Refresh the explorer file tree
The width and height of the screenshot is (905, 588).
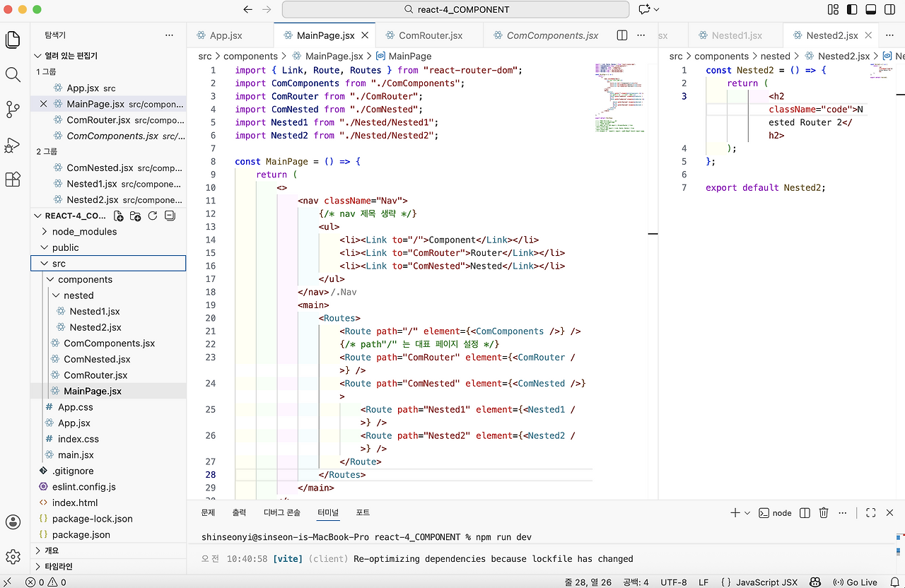click(x=152, y=216)
